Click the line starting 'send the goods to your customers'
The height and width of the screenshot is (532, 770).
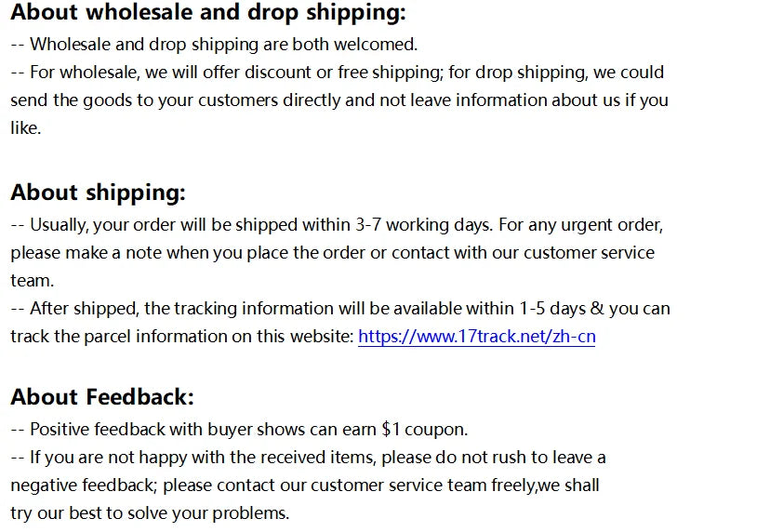tap(339, 100)
